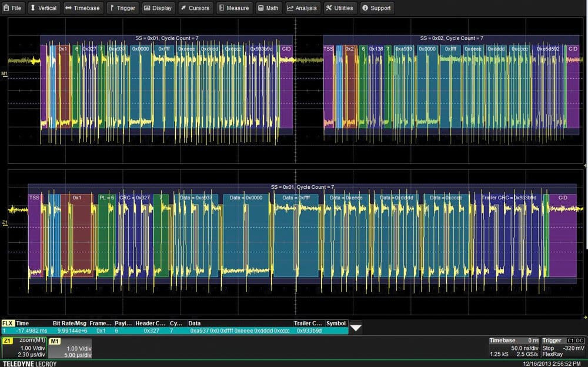Click the C1 trigger source badge
The height and width of the screenshot is (367, 588).
(570, 341)
